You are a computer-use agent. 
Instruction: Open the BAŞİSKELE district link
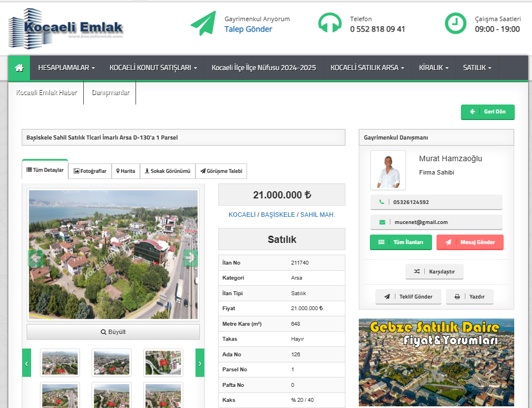(x=278, y=215)
